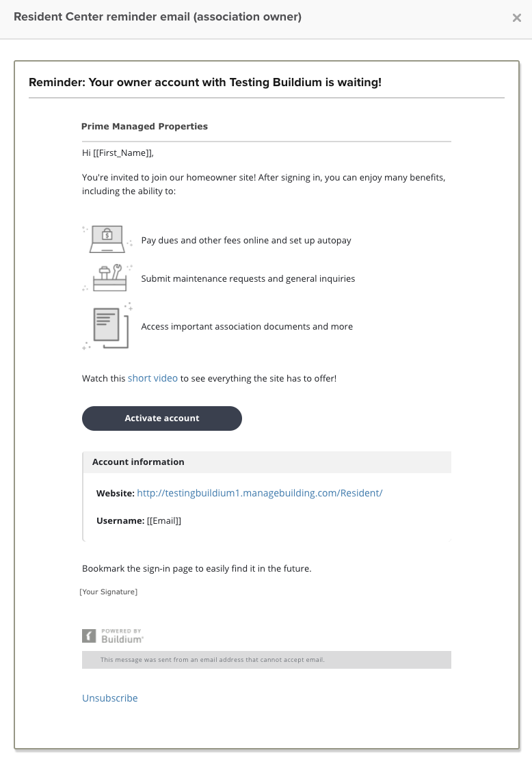Click the laptop payment icon

point(107,239)
